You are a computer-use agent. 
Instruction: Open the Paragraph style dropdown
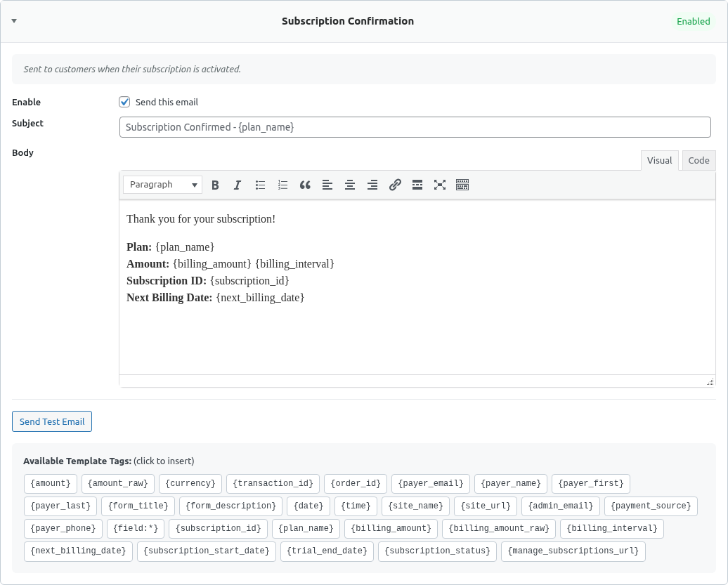(x=162, y=184)
